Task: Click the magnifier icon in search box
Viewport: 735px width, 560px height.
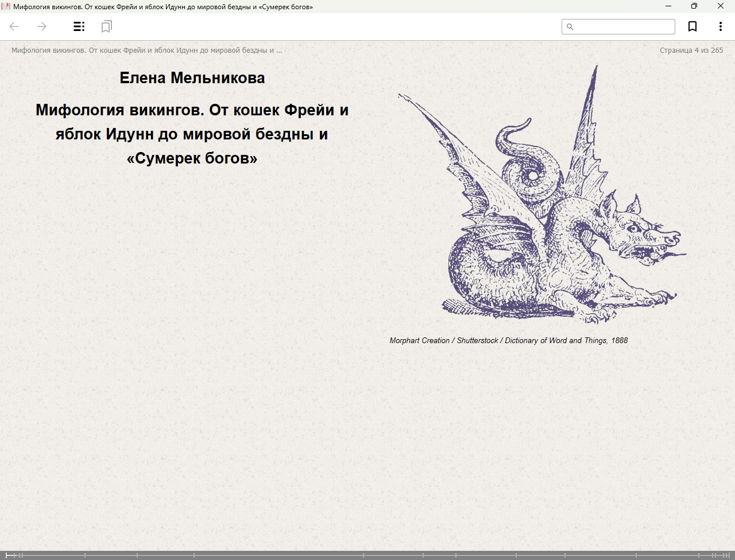Action: tap(570, 27)
